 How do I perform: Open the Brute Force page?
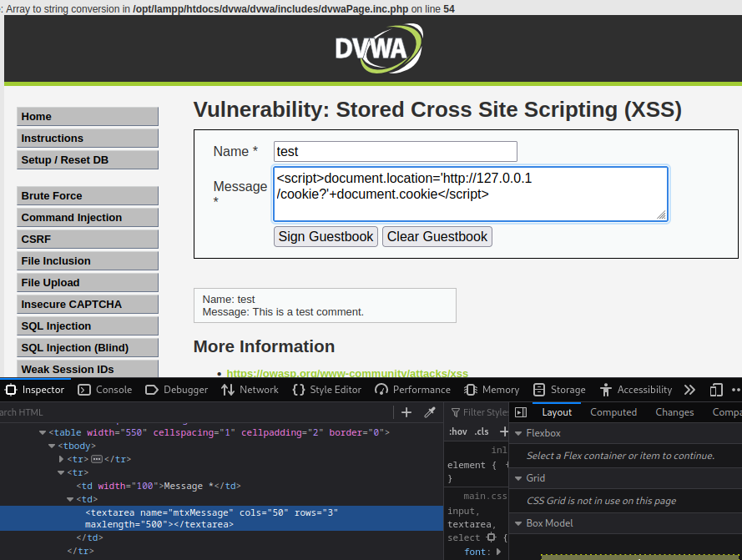(x=88, y=195)
